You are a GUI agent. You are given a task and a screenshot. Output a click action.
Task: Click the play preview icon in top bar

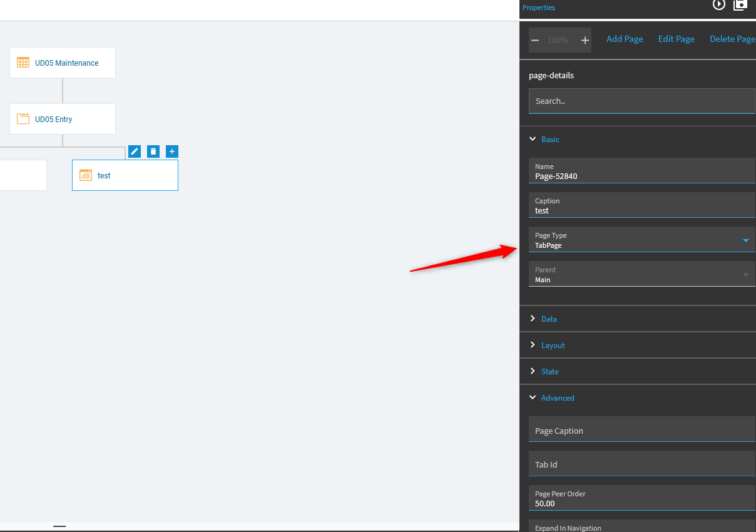coord(719,4)
